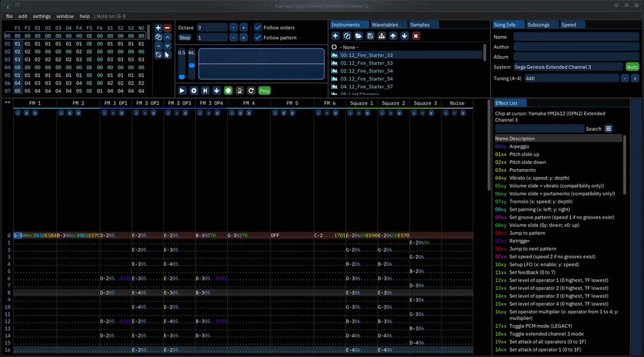This screenshot has height=357, width=644.
Task: Click the red remove order button
Action: click(x=167, y=28)
